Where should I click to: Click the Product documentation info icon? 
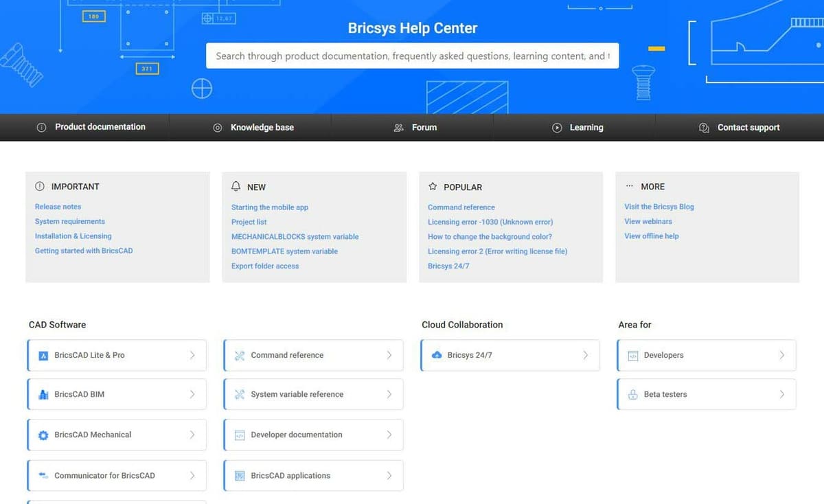41,128
